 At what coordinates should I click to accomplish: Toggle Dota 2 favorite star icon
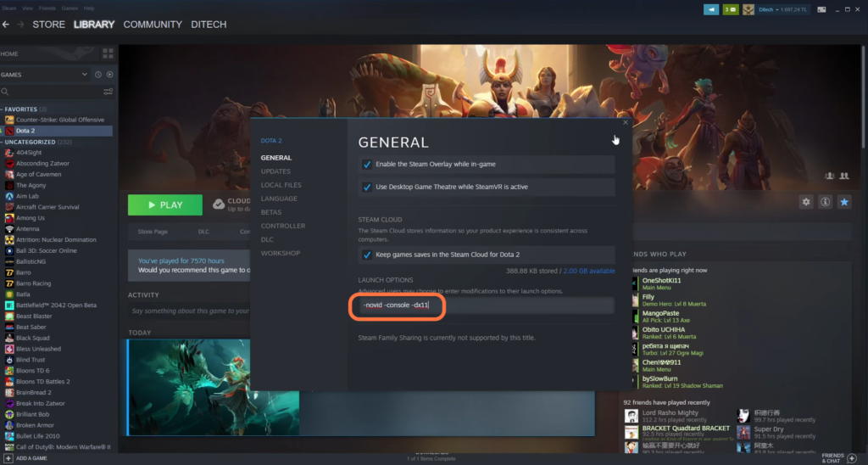pyautogui.click(x=844, y=202)
